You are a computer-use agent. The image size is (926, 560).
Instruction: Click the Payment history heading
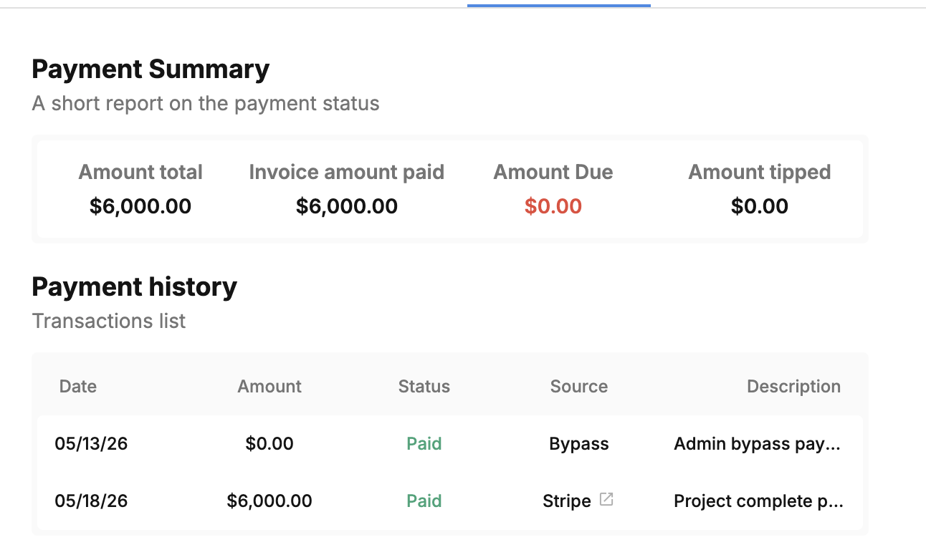click(x=135, y=287)
